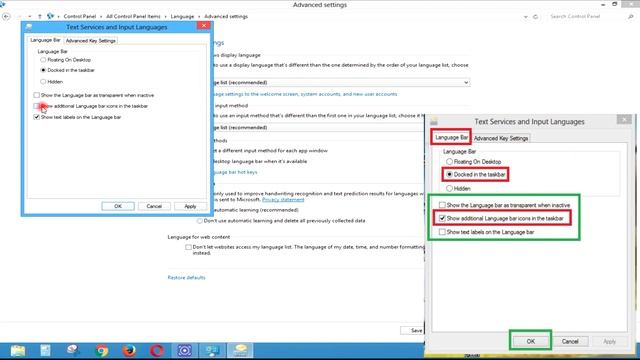Open Advanced Key Settings tab in the enlarged dialog
This screenshot has height=360, width=640.
[501, 138]
